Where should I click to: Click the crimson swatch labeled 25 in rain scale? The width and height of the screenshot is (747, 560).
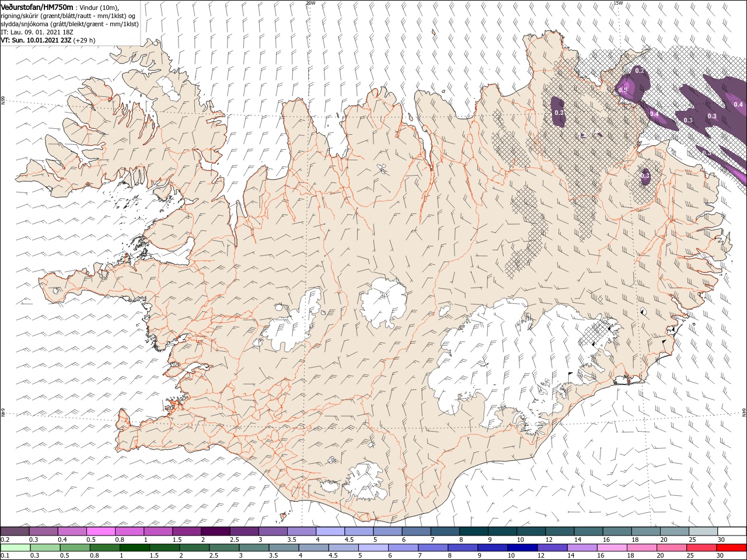pyautogui.click(x=702, y=548)
